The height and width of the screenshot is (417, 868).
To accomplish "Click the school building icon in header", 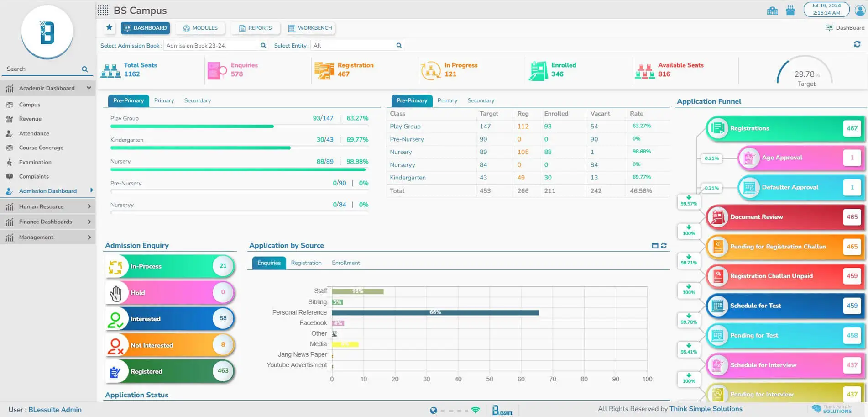I will click(x=772, y=11).
